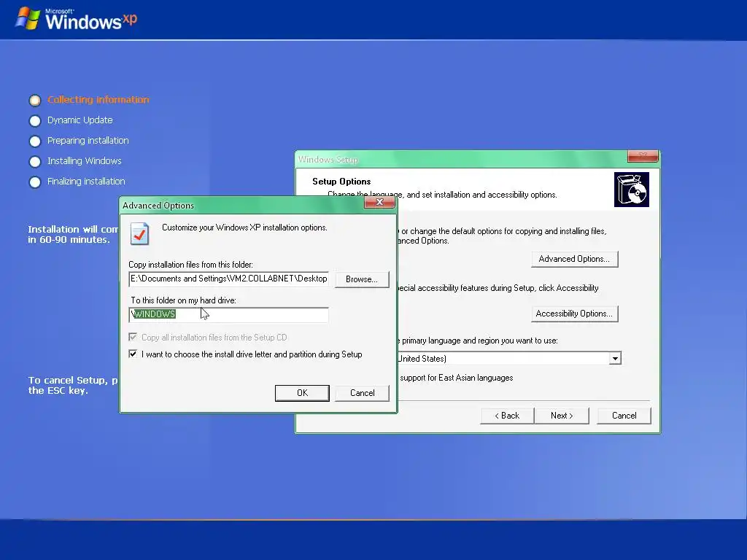
Task: Open Advanced Options from Setup window
Action: click(x=574, y=259)
